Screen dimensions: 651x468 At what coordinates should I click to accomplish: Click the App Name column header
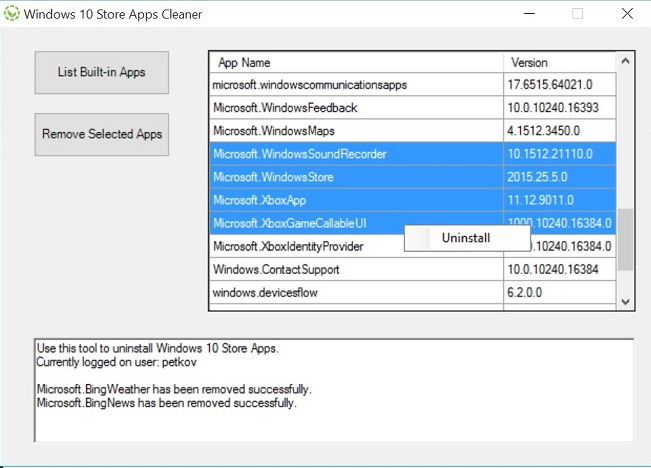[x=356, y=63]
